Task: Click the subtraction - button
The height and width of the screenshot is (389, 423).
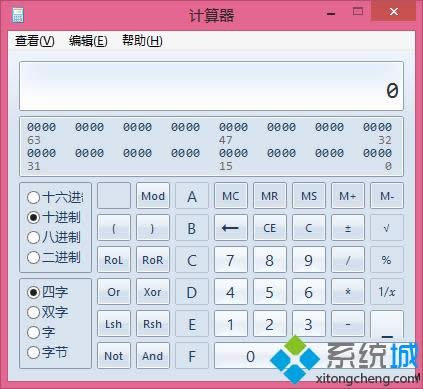Action: [348, 324]
